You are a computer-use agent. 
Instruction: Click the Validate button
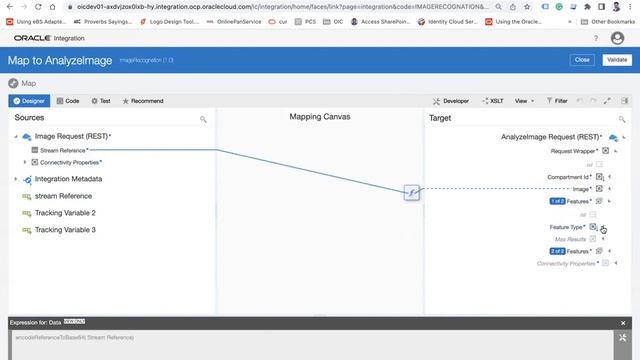pyautogui.click(x=617, y=60)
